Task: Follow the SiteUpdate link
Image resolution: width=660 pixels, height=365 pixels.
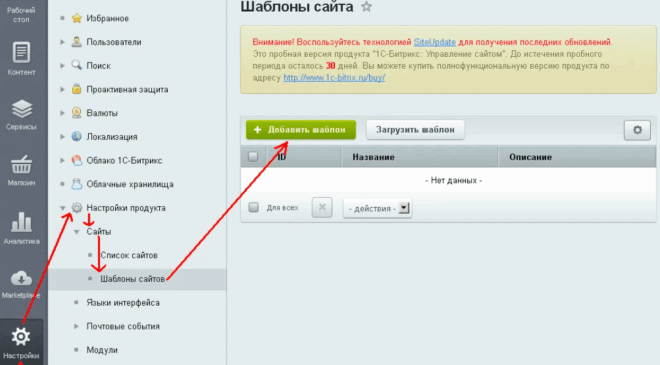Action: coord(434,42)
